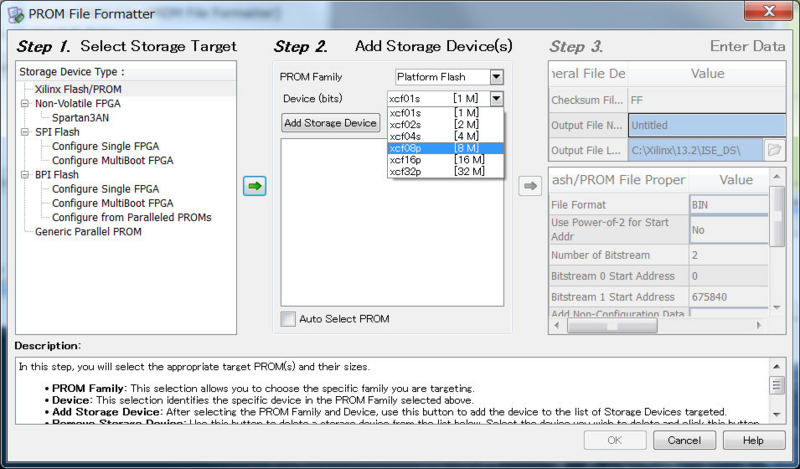Select Configure Single FPGA under BPI Flash

tap(106, 189)
